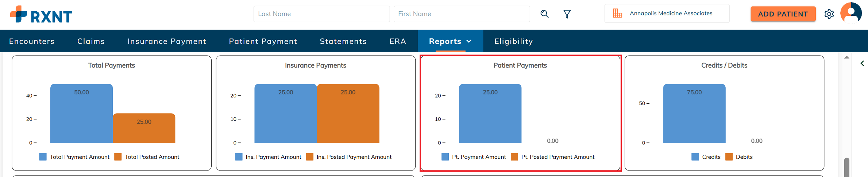Click the Credits blue legend swatch
Screen dimensions: 868x177
click(x=695, y=157)
